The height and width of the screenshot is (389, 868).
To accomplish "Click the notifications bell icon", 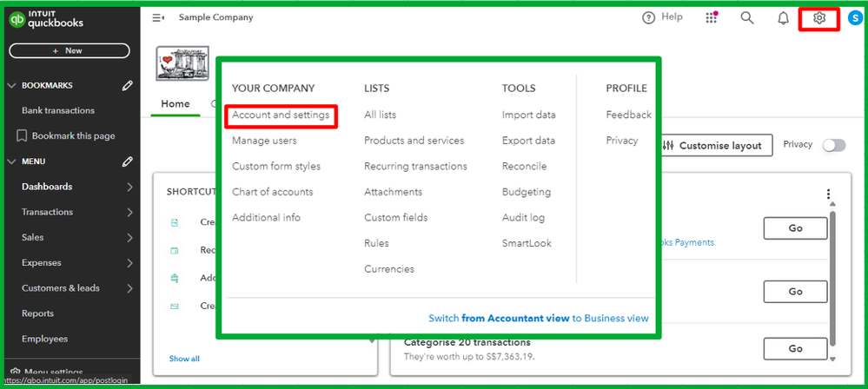I will tap(783, 18).
